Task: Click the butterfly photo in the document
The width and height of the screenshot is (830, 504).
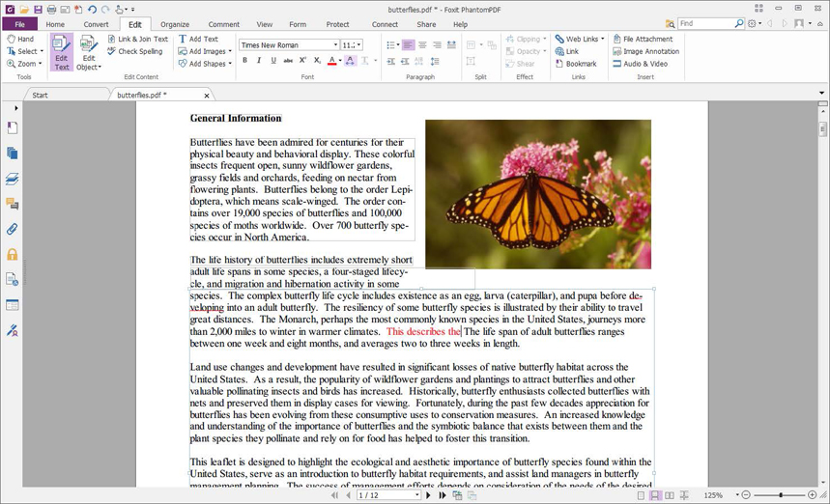Action: (x=538, y=194)
